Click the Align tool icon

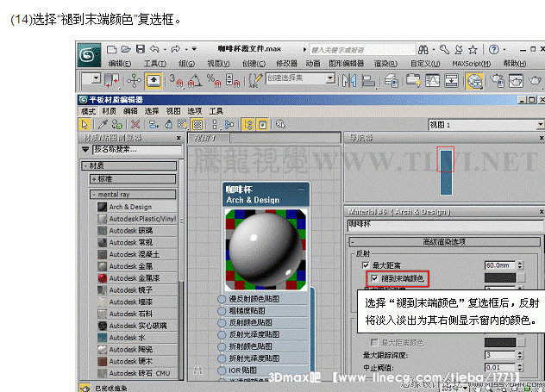(368, 81)
